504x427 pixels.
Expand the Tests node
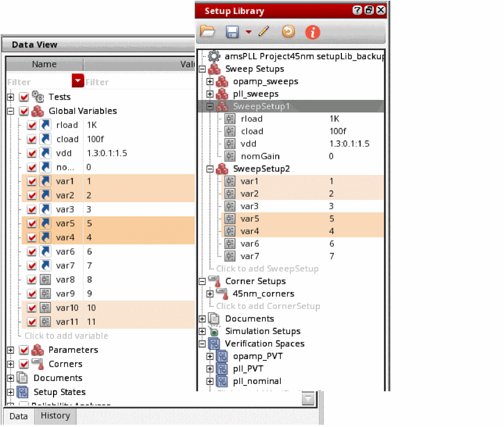click(11, 97)
